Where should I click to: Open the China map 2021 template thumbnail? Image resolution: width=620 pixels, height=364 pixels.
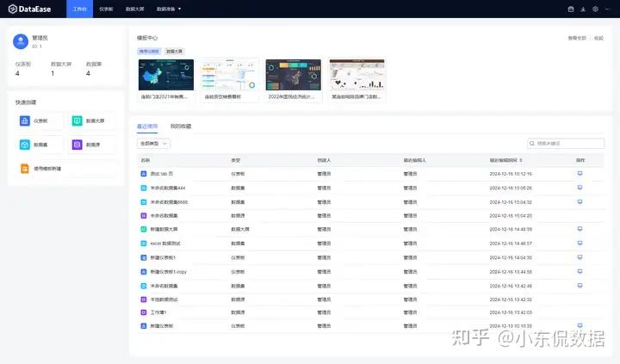pos(166,75)
